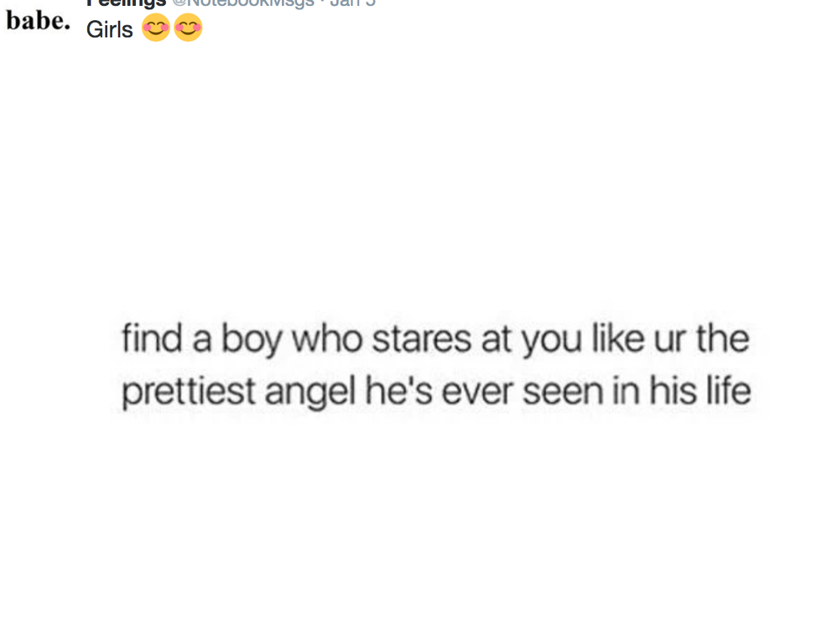Open the Feelings account display name
The image size is (822, 644).
click(127, 3)
